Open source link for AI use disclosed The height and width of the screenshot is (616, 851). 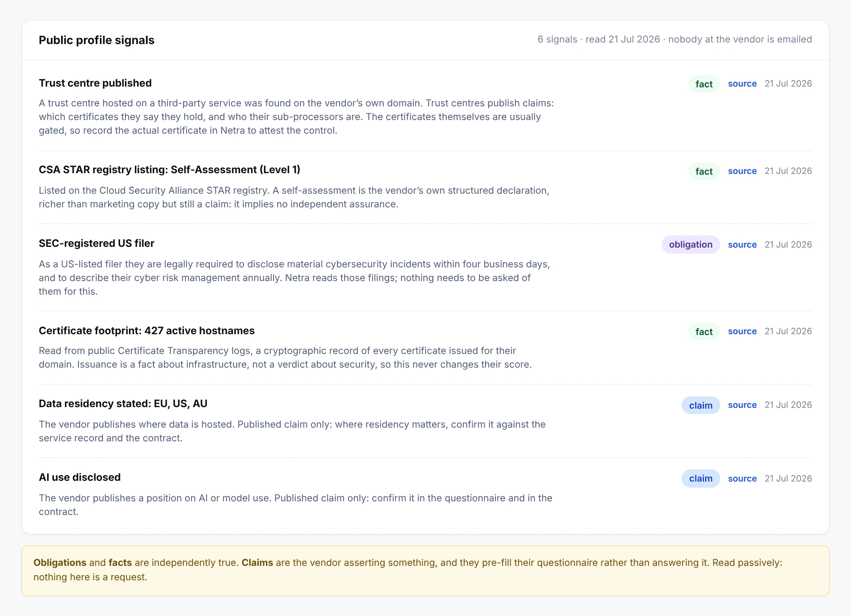(x=742, y=479)
